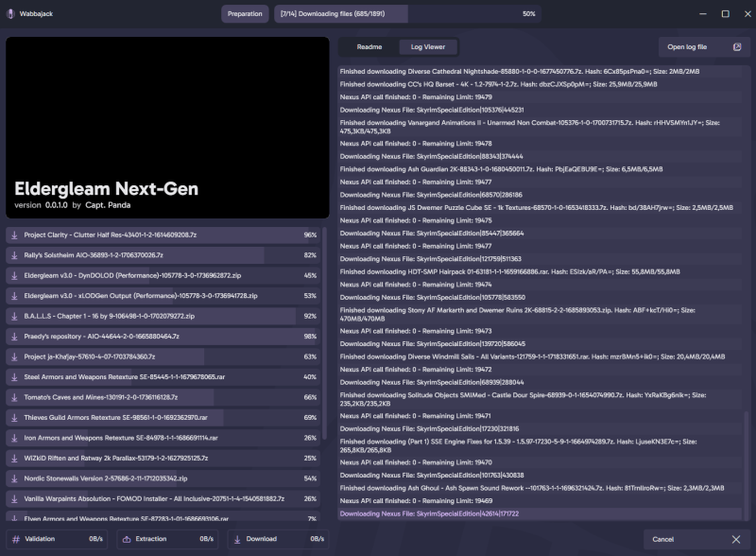This screenshot has width=756, height=556.
Task: Click the download icon beside Tomato's Caves and Mines
Action: (14, 397)
